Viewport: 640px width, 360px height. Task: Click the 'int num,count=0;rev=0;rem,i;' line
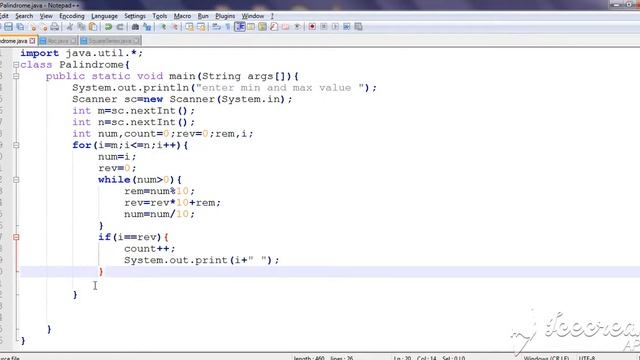pyautogui.click(x=162, y=133)
